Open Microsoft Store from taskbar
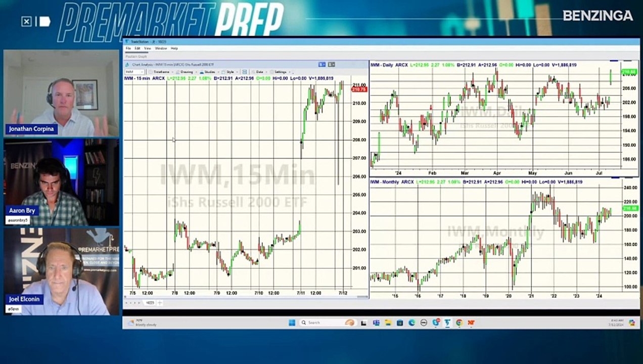The height and width of the screenshot is (364, 643). click(x=400, y=323)
